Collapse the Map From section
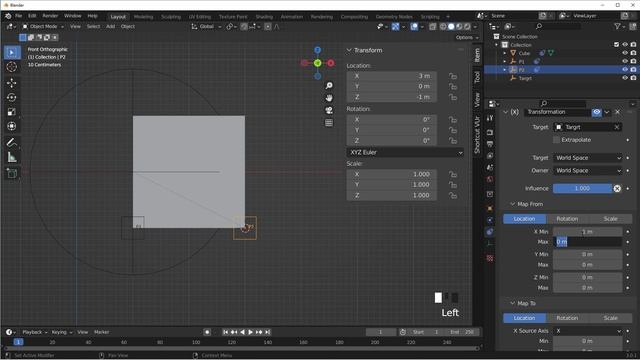This screenshot has width=640, height=360. [x=513, y=204]
